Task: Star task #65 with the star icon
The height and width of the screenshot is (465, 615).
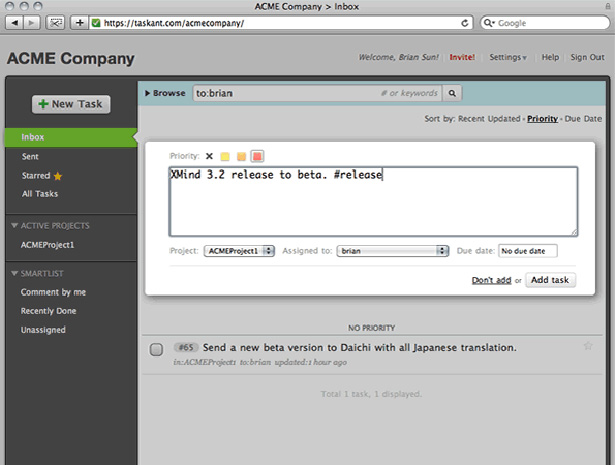Action: [588, 346]
